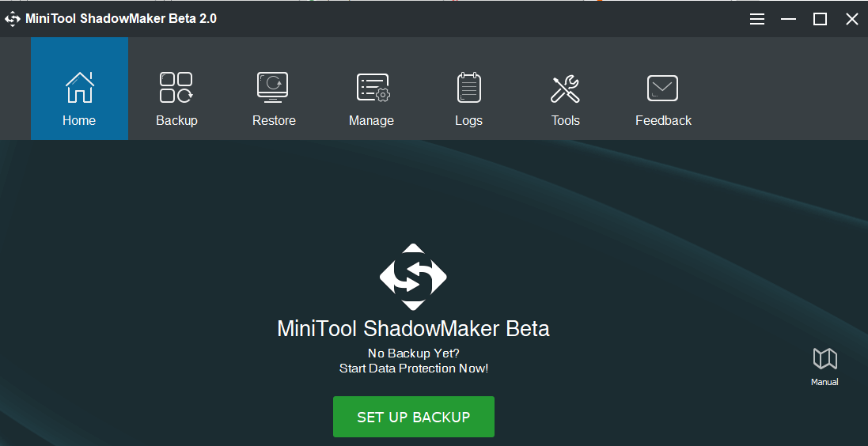The height and width of the screenshot is (446, 868).
Task: Click 'Start Data Protection Now!' text
Action: pyautogui.click(x=414, y=369)
